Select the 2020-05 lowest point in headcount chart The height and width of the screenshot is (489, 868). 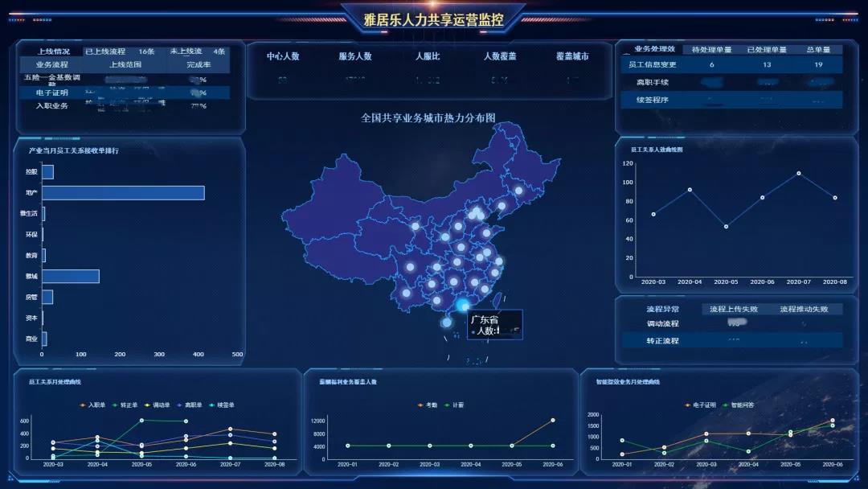[726, 227]
